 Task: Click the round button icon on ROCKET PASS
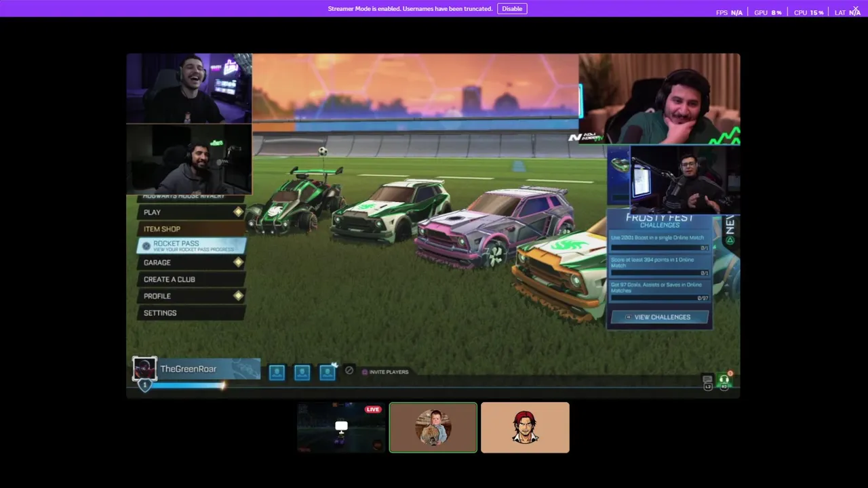(x=146, y=245)
